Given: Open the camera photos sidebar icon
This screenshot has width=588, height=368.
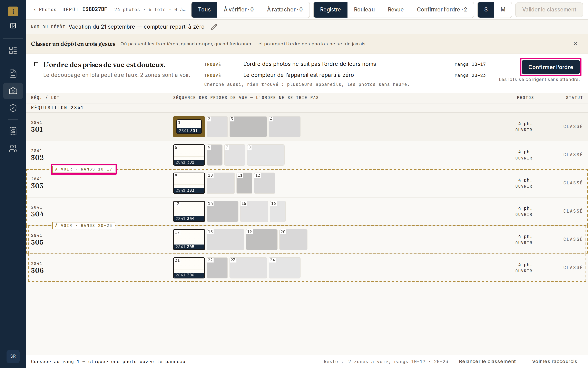Looking at the screenshot, I should pos(13,91).
